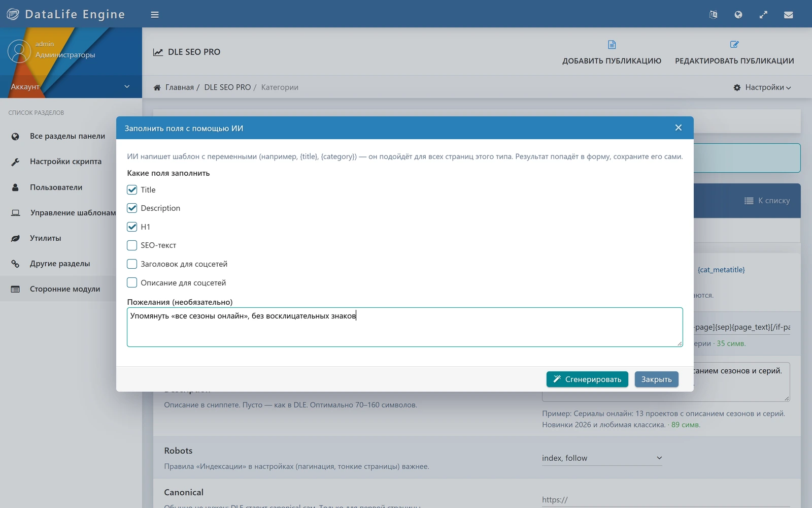The image size is (812, 508).
Task: Click the users person icon
Action: 15,187
